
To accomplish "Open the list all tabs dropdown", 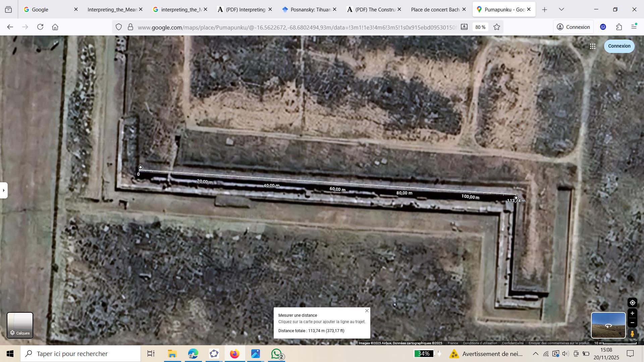I will (561, 9).
